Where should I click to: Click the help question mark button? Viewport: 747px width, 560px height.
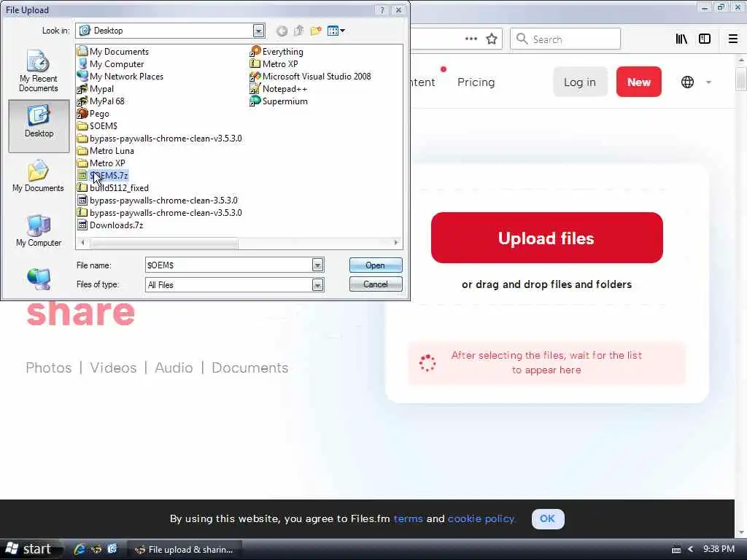[382, 10]
